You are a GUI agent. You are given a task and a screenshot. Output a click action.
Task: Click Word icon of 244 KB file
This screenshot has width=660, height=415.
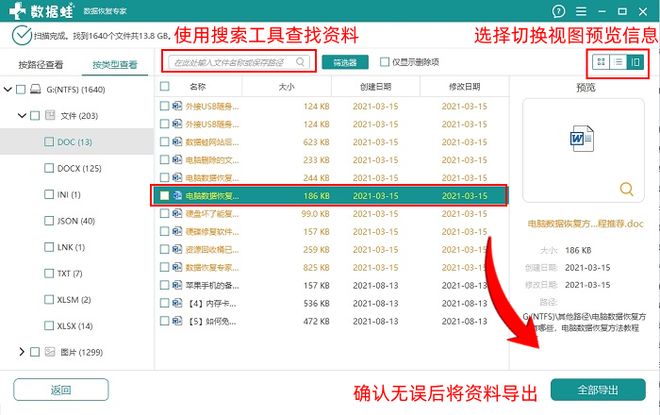tap(177, 177)
